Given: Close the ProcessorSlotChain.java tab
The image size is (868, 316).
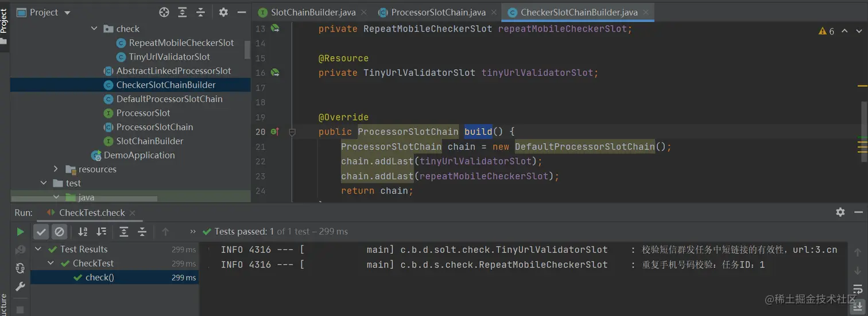Looking at the screenshot, I should (495, 13).
